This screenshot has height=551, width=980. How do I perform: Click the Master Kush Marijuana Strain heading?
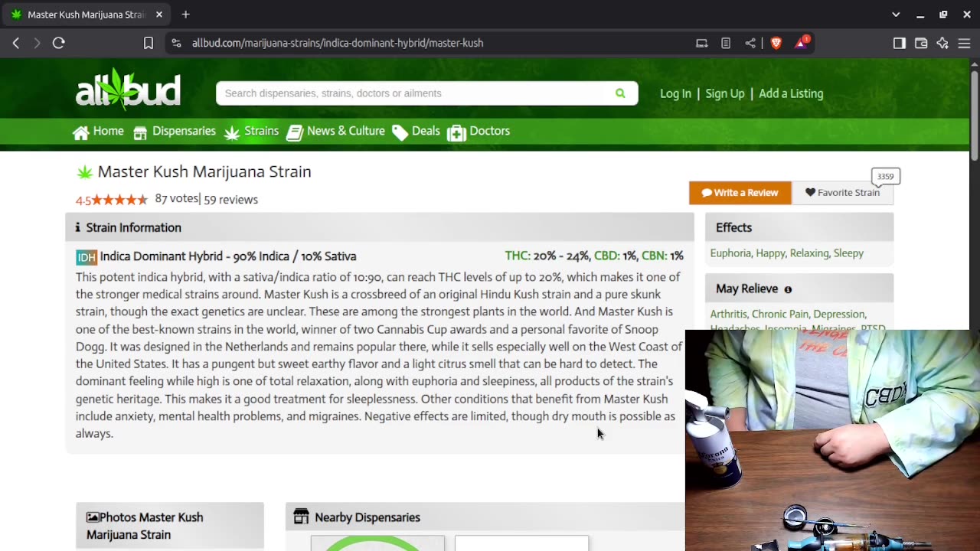[x=204, y=171]
